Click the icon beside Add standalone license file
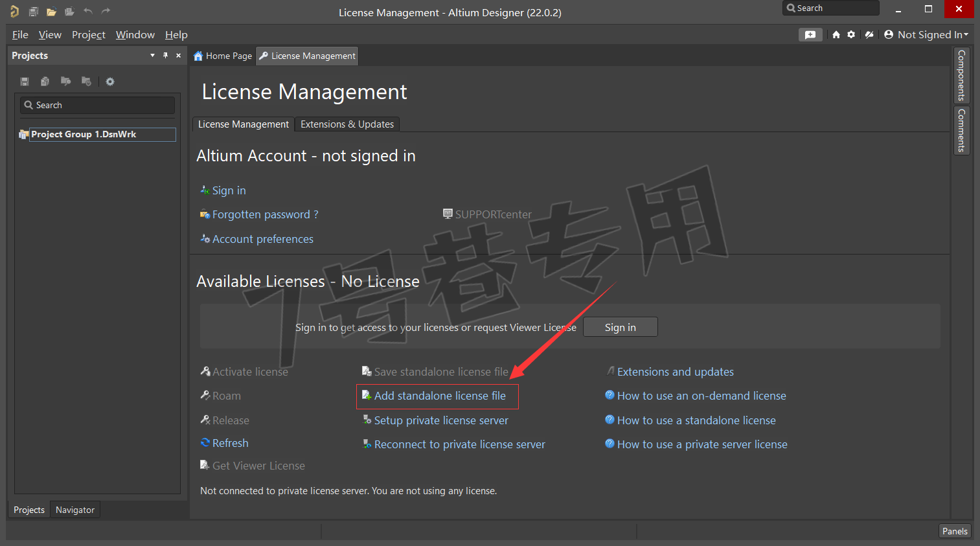980x546 pixels. click(x=367, y=395)
